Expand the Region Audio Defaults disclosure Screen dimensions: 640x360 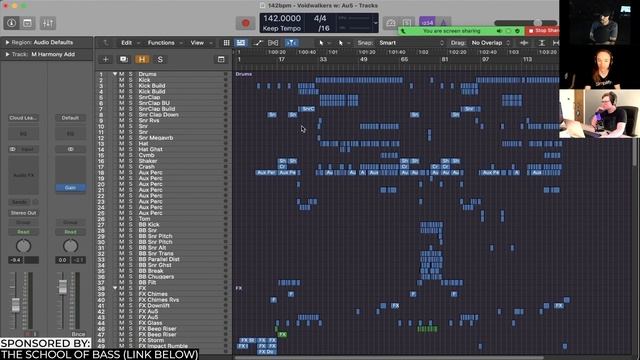tap(7, 42)
